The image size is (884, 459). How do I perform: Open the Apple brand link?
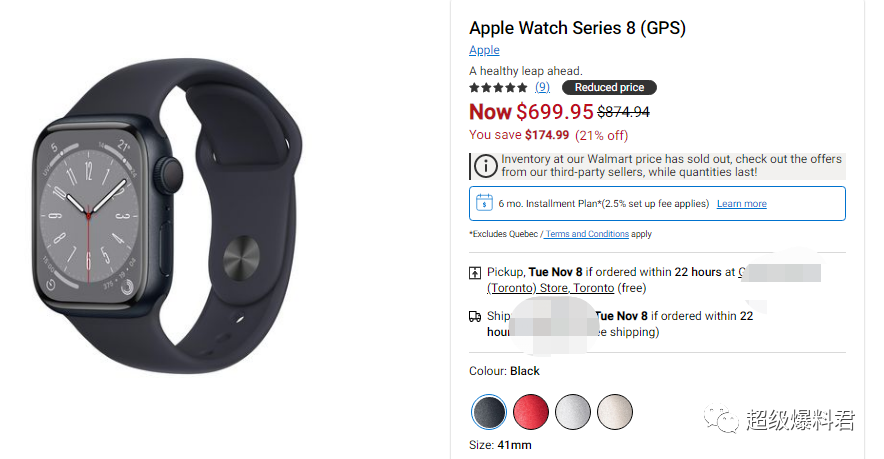tap(484, 50)
